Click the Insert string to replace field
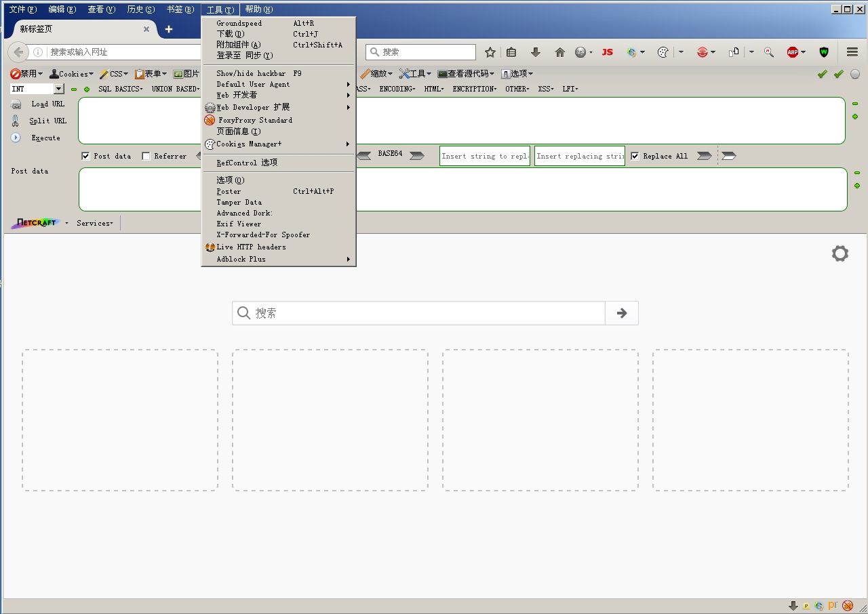The height and width of the screenshot is (614, 868). [x=485, y=156]
